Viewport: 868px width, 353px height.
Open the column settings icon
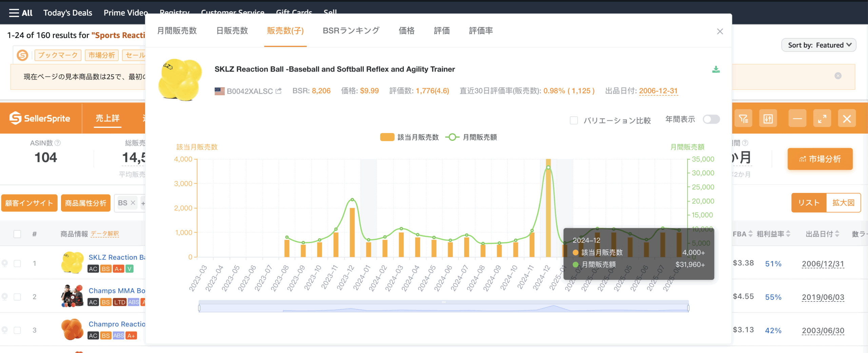768,119
